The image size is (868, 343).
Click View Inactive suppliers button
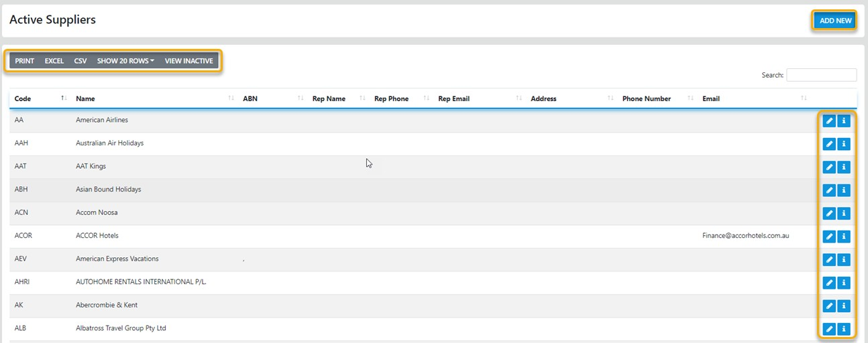click(x=188, y=61)
